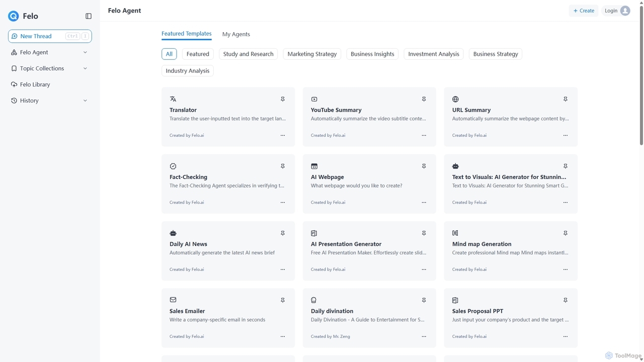Pin the AI Presentation Generator template

tap(424, 233)
